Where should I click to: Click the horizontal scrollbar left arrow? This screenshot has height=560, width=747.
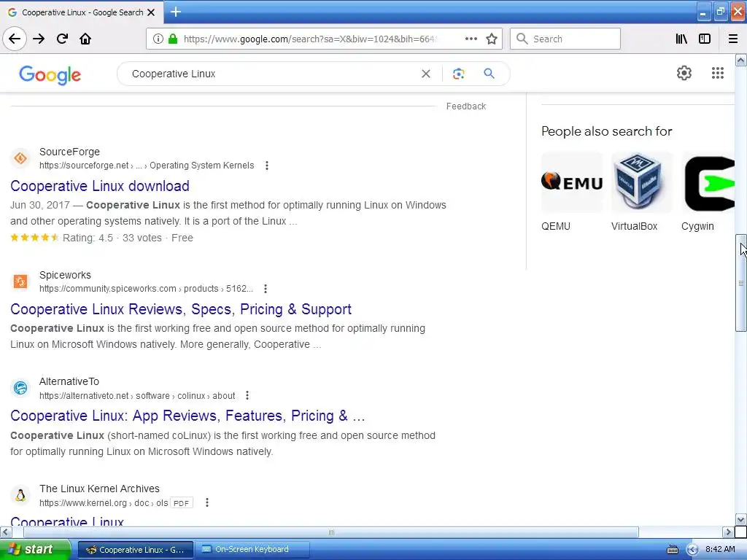6,532
